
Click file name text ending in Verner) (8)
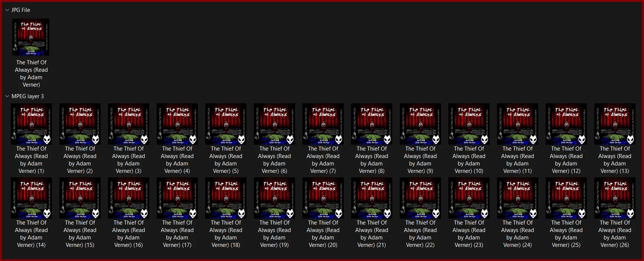372,160
